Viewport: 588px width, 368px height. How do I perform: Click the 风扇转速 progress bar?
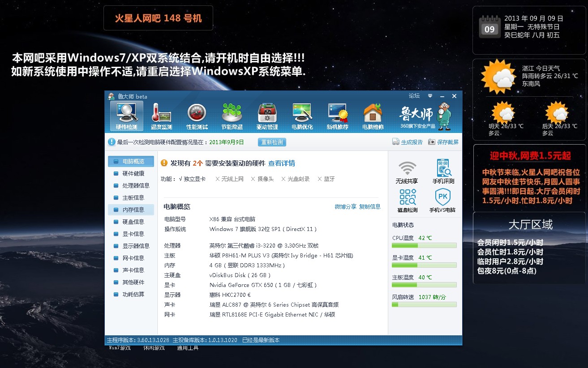424,304
